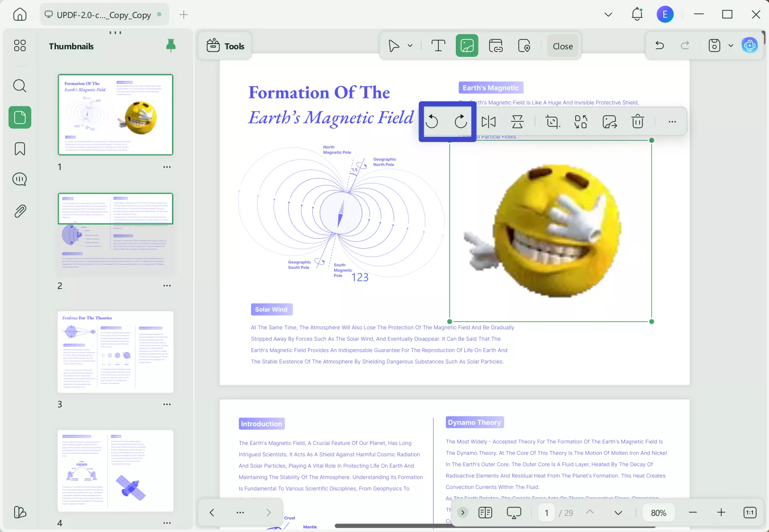Click the horizontal scrollbar
Image resolution: width=769 pixels, height=532 pixels.
tap(495, 526)
